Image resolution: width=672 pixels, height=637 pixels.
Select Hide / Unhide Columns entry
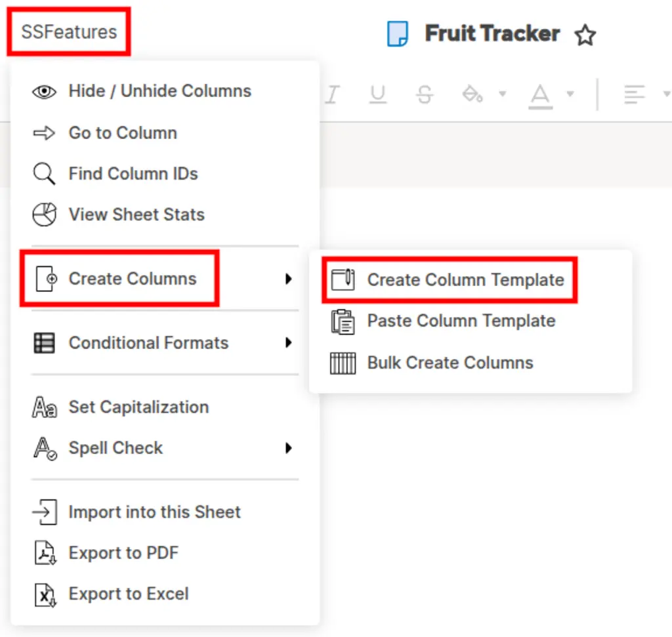pyautogui.click(x=159, y=91)
